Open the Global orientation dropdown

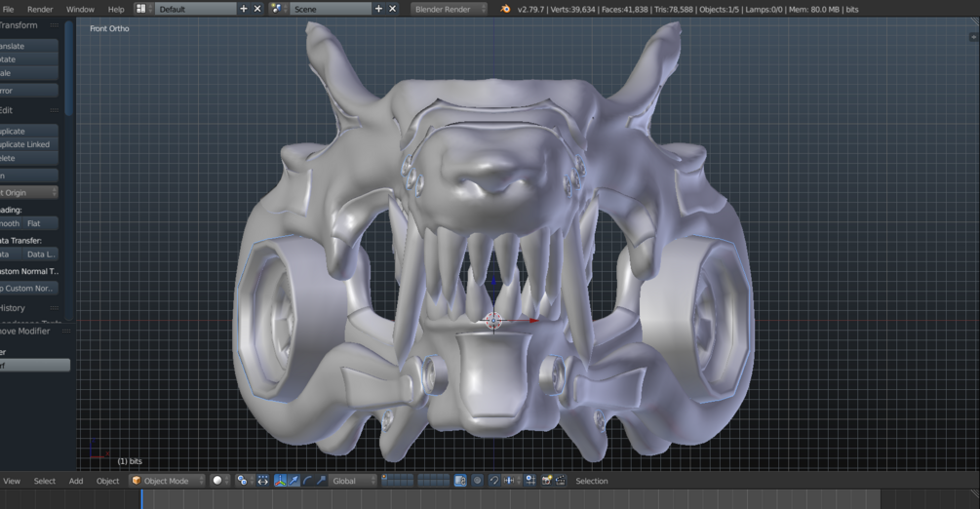[x=353, y=481]
